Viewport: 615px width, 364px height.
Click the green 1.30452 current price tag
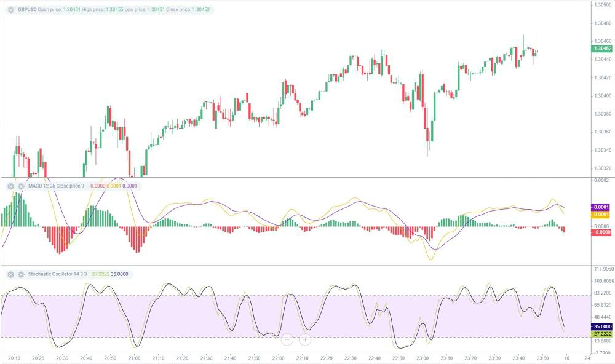pos(601,49)
